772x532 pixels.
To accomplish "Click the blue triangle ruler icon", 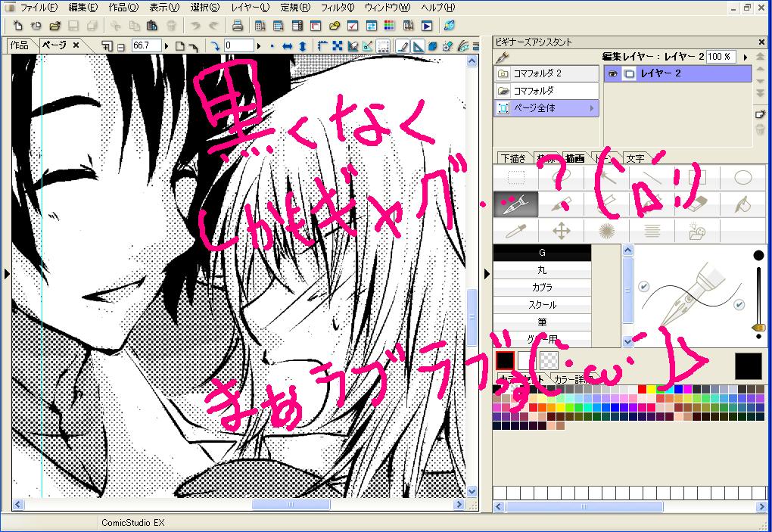I will coord(418,45).
